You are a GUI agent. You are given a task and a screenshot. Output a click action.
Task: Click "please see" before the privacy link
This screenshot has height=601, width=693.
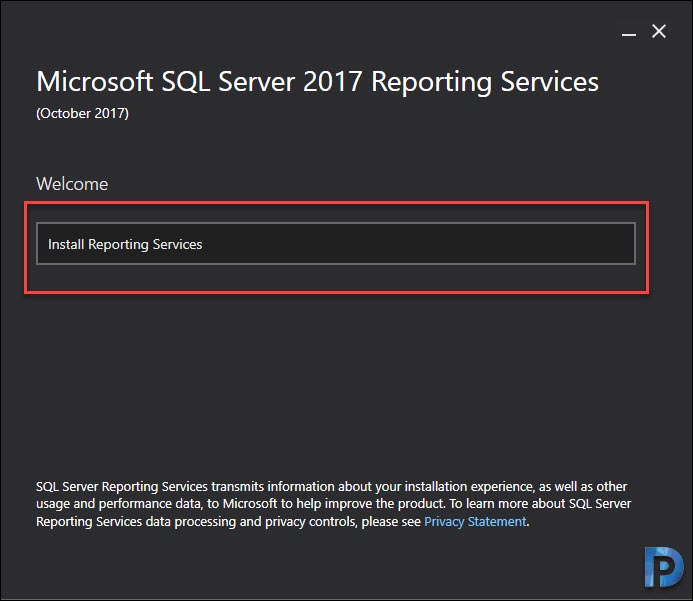click(x=391, y=522)
